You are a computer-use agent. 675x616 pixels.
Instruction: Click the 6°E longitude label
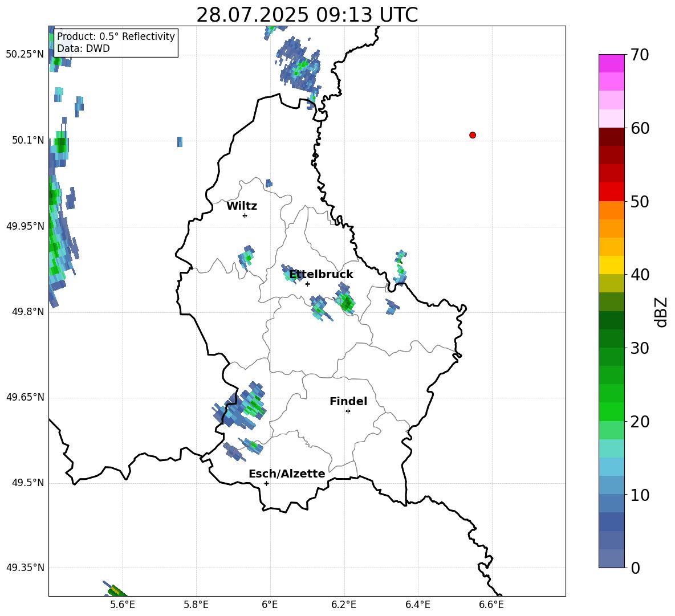pyautogui.click(x=270, y=605)
